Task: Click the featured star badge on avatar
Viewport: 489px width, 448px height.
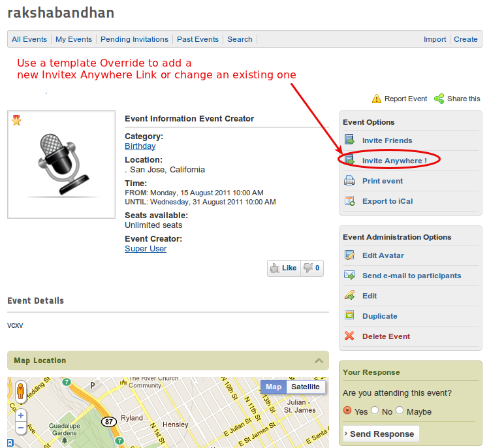Action: 16,120
